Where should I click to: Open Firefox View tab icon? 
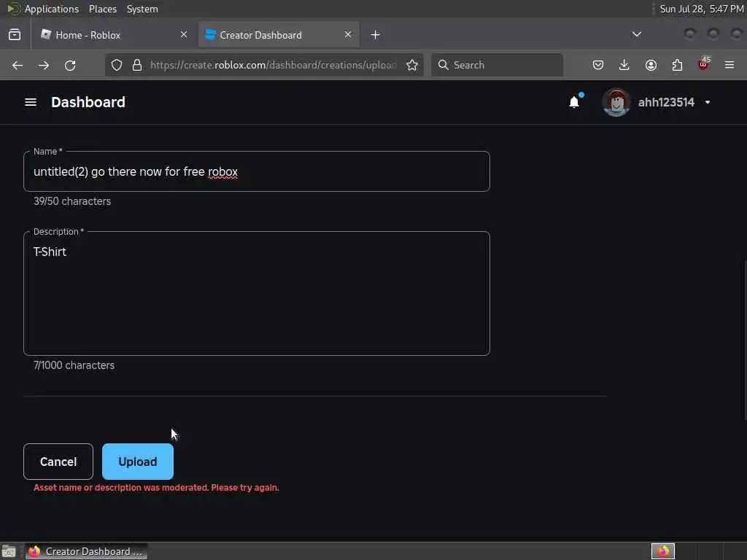pos(15,35)
